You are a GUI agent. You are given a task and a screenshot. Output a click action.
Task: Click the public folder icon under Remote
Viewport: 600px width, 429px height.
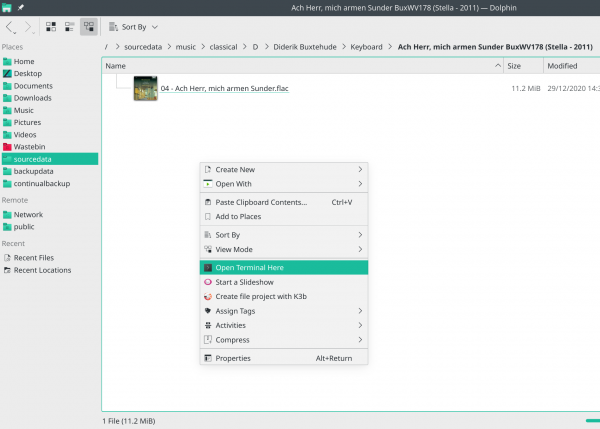7,227
